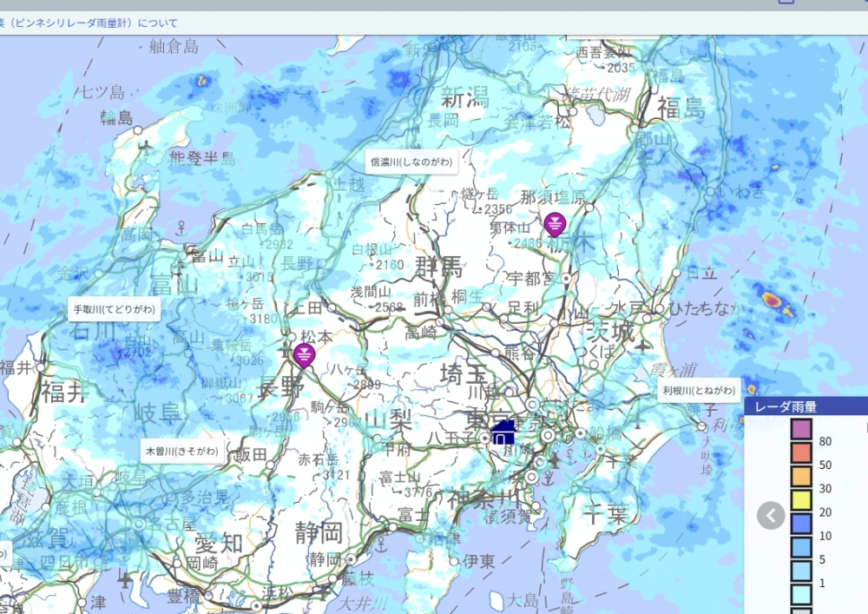Collapse the radar rainfall legend with chevron
Viewport: 868px width, 614px height.
(x=771, y=515)
